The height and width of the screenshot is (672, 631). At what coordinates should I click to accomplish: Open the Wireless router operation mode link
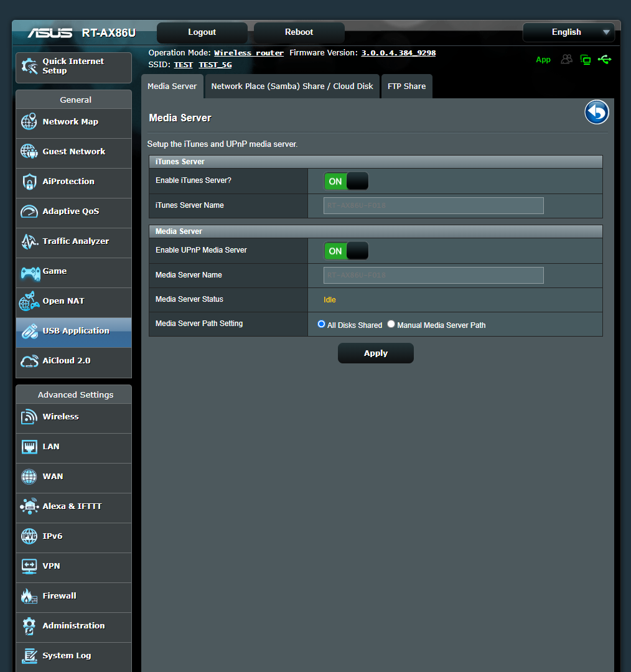(x=249, y=53)
